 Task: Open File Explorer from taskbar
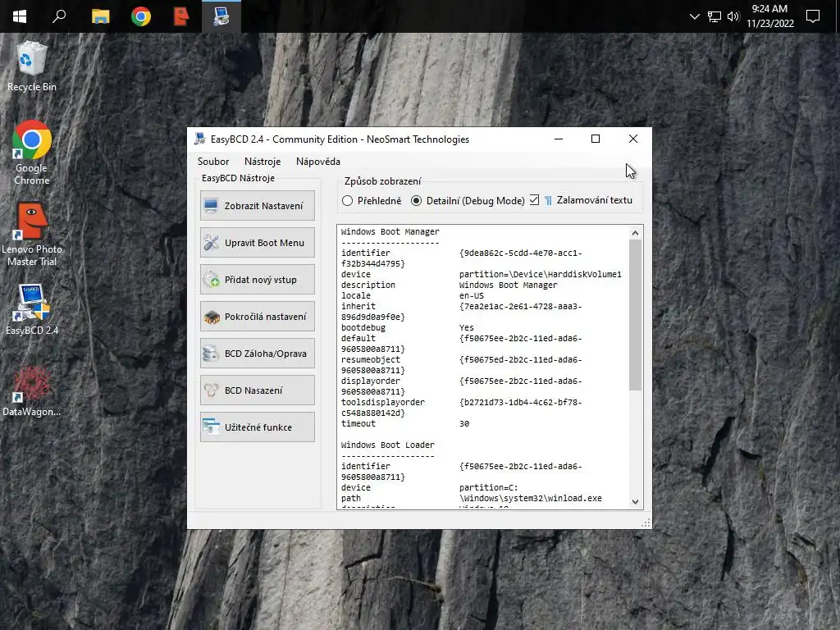pyautogui.click(x=100, y=16)
